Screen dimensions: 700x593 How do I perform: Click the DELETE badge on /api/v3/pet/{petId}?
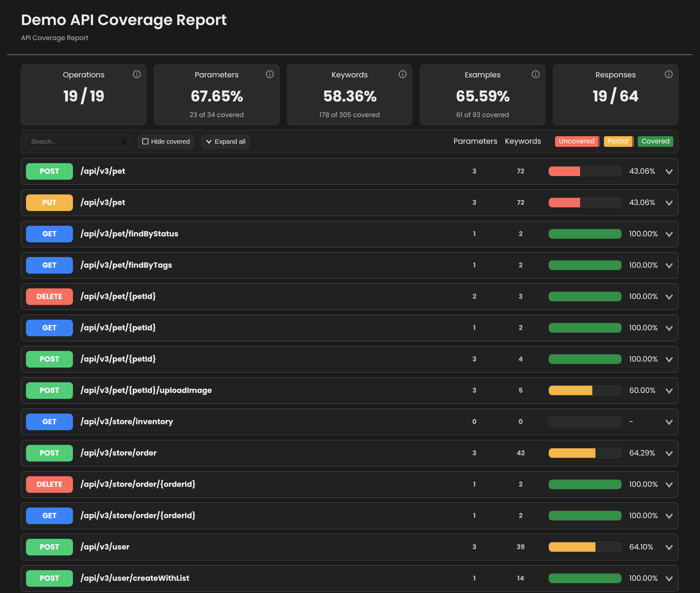click(49, 296)
